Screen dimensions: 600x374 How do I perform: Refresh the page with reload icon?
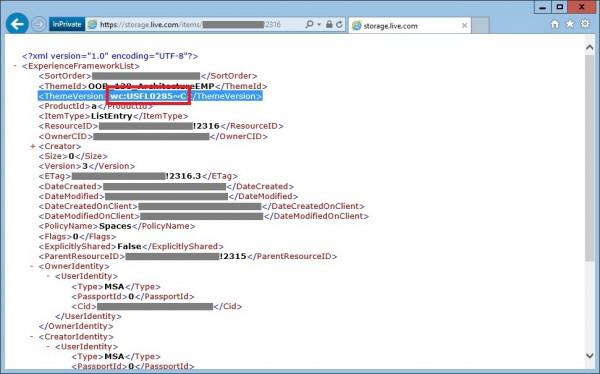click(339, 24)
